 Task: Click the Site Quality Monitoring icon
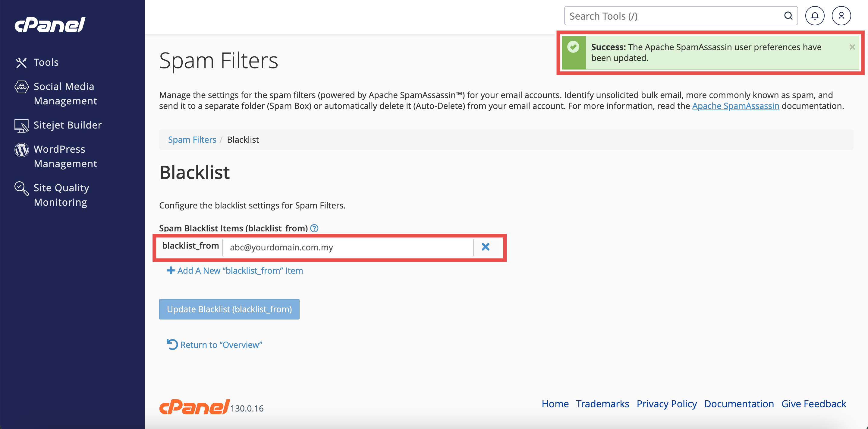(x=21, y=188)
